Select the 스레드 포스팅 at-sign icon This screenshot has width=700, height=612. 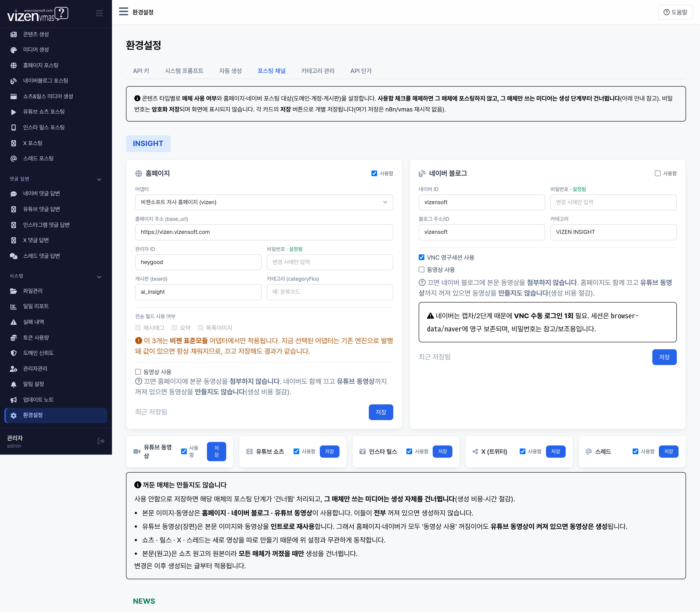click(x=14, y=158)
